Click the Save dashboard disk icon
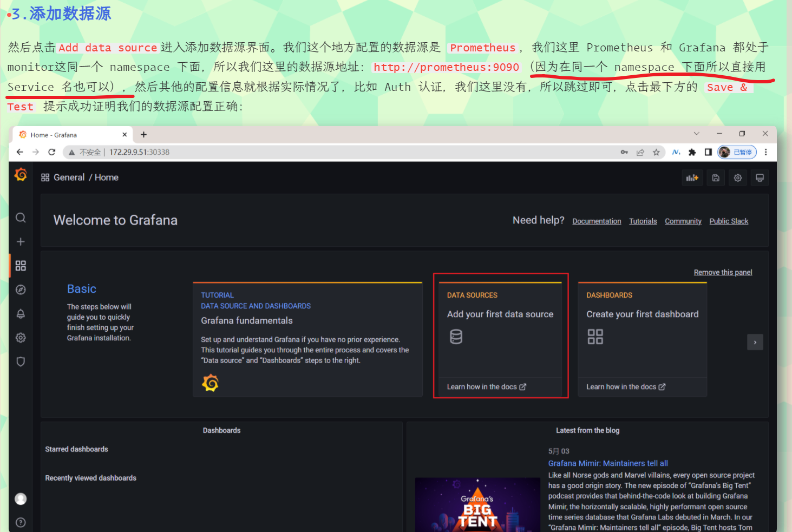 tap(716, 178)
